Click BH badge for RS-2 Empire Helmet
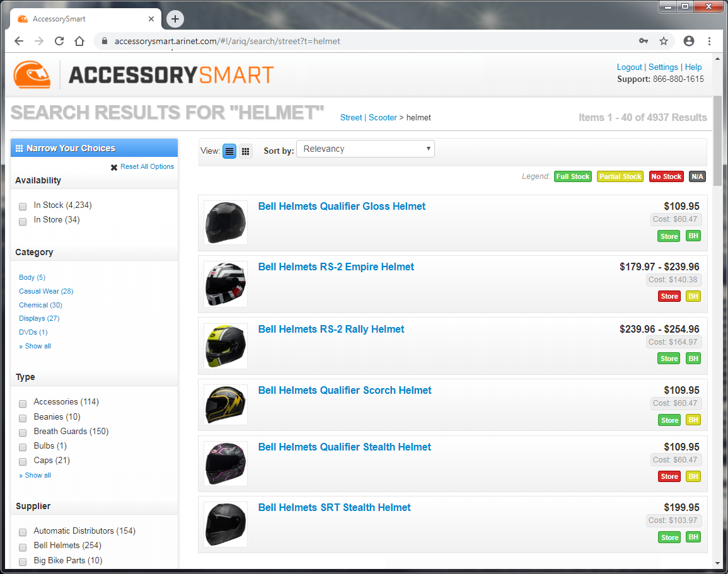Viewport: 728px width, 574px height. [693, 296]
